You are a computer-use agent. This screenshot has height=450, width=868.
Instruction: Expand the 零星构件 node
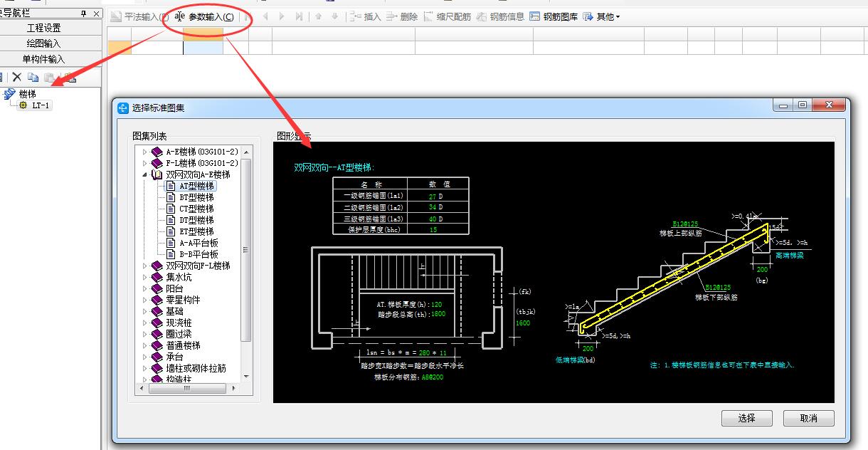click(x=145, y=300)
